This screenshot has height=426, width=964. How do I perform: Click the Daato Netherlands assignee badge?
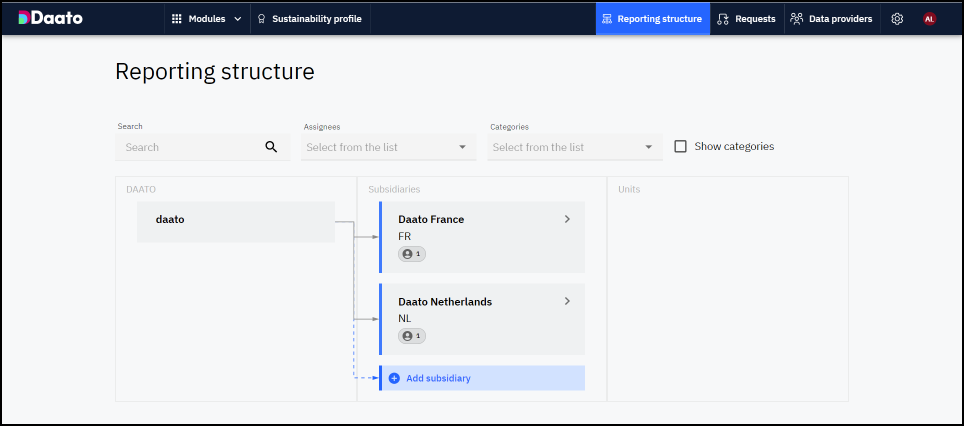(412, 336)
